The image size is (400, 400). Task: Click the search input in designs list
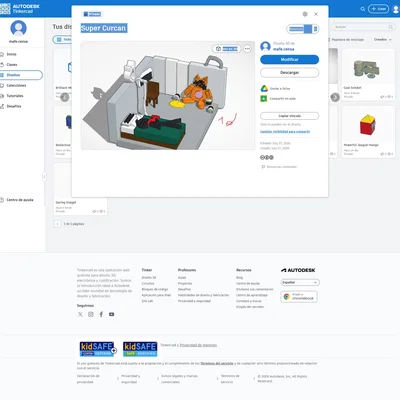(363, 27)
